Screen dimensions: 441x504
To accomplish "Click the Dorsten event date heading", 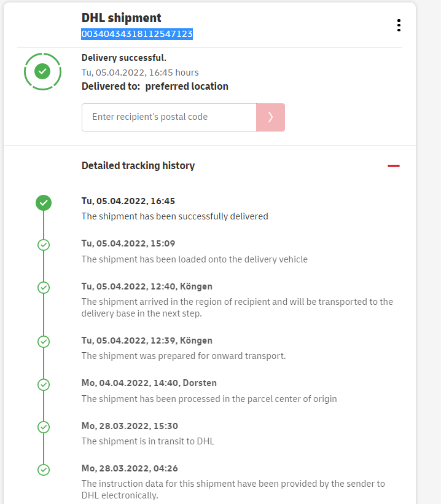I will click(x=149, y=383).
